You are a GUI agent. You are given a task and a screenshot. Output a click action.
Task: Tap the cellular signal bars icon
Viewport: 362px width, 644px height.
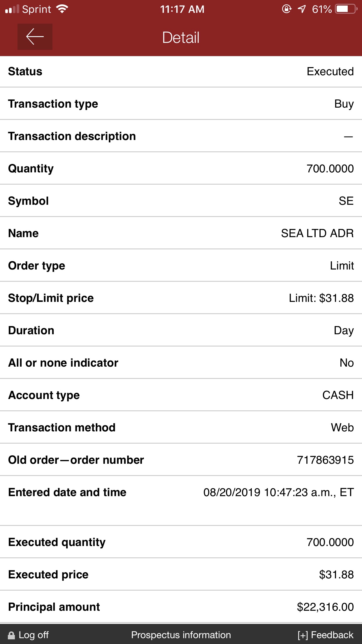[12, 9]
